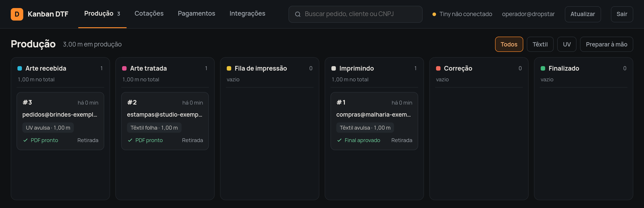This screenshot has width=644, height=208.
Task: Filter production by UV
Action: [x=566, y=44]
